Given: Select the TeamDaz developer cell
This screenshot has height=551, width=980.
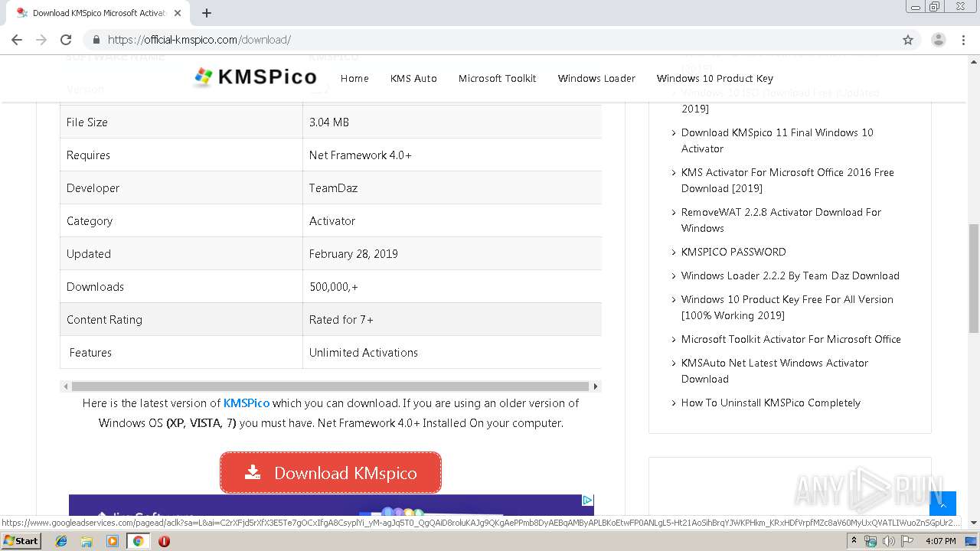Looking at the screenshot, I should (452, 187).
